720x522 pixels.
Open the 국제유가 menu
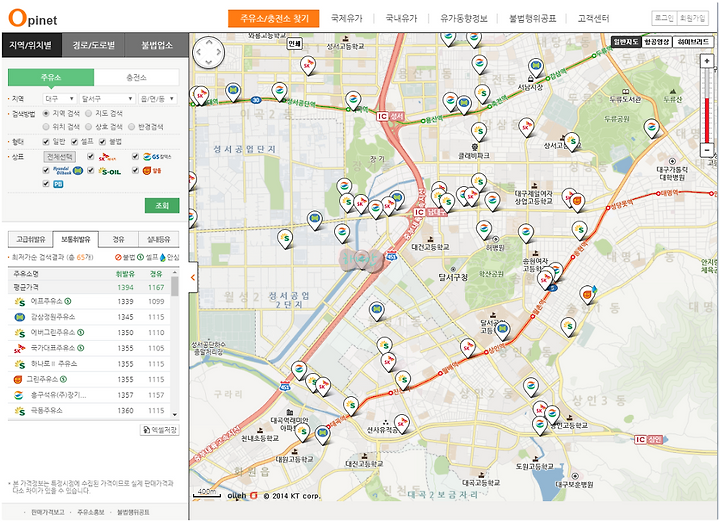coord(347,18)
